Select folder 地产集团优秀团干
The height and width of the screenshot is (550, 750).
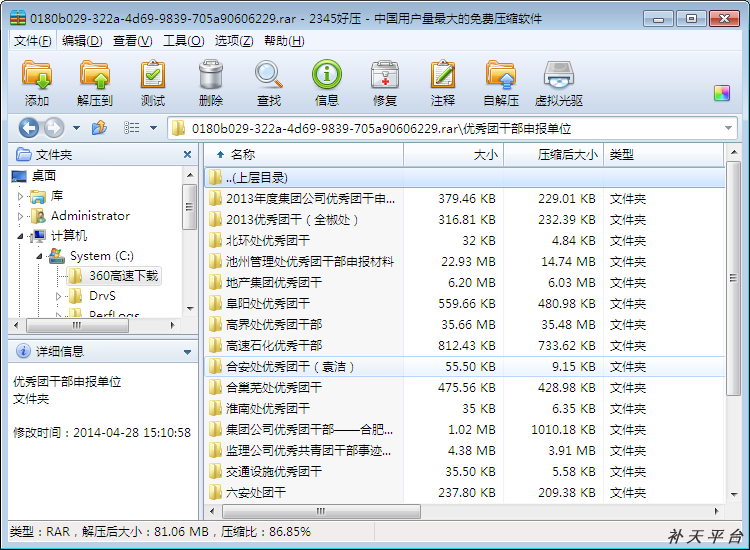click(465, 283)
